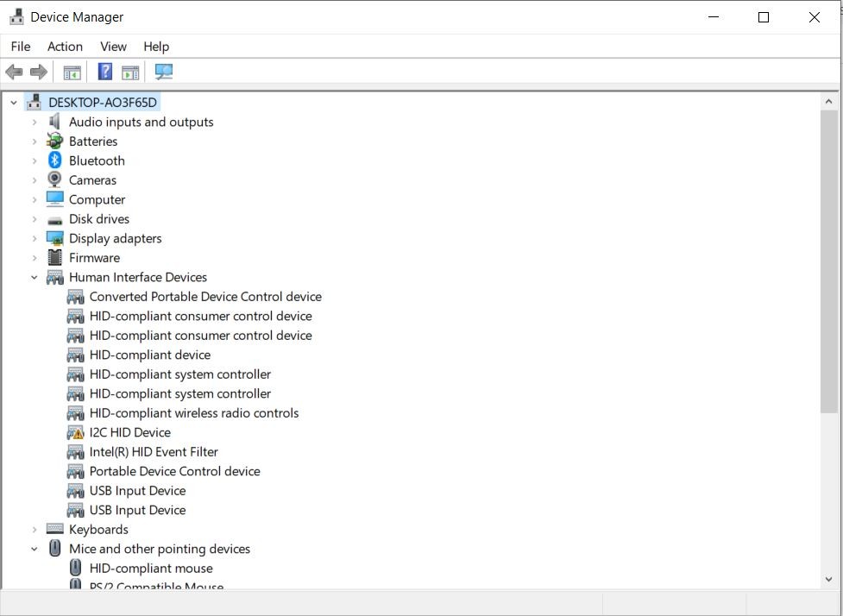Click HID-compliant wireless radio controls icon

(x=75, y=413)
